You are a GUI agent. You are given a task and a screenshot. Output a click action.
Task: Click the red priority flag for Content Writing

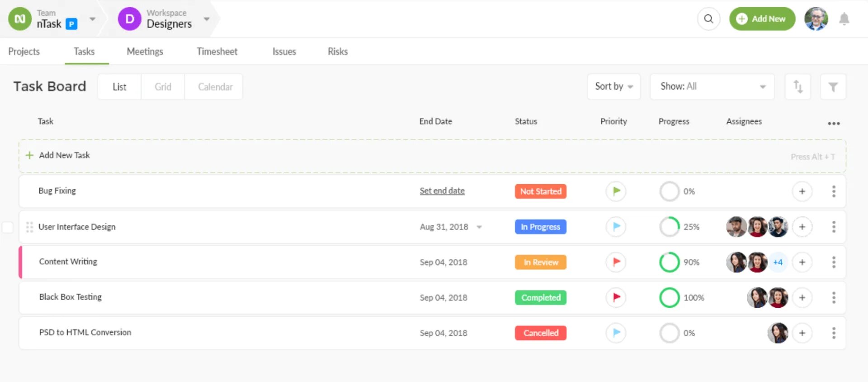[616, 262]
